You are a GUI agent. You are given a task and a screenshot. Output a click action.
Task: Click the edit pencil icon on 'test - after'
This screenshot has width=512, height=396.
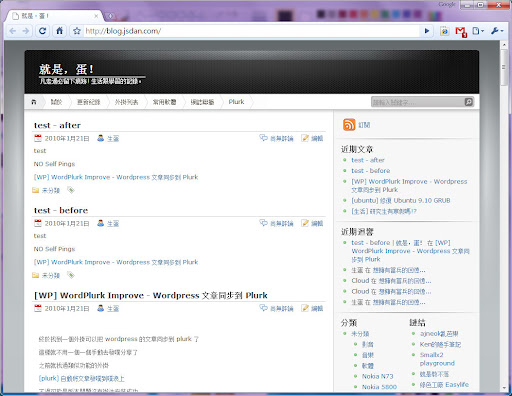[305, 138]
